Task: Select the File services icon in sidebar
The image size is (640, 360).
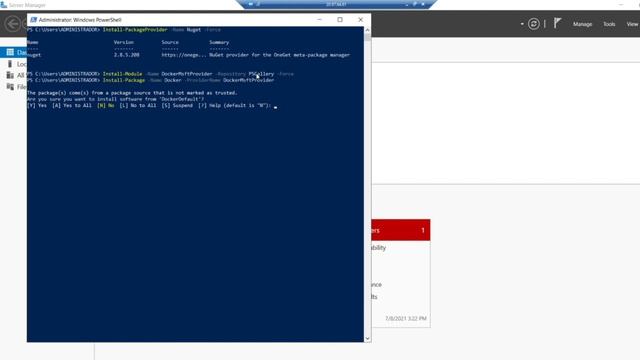Action: pyautogui.click(x=10, y=87)
